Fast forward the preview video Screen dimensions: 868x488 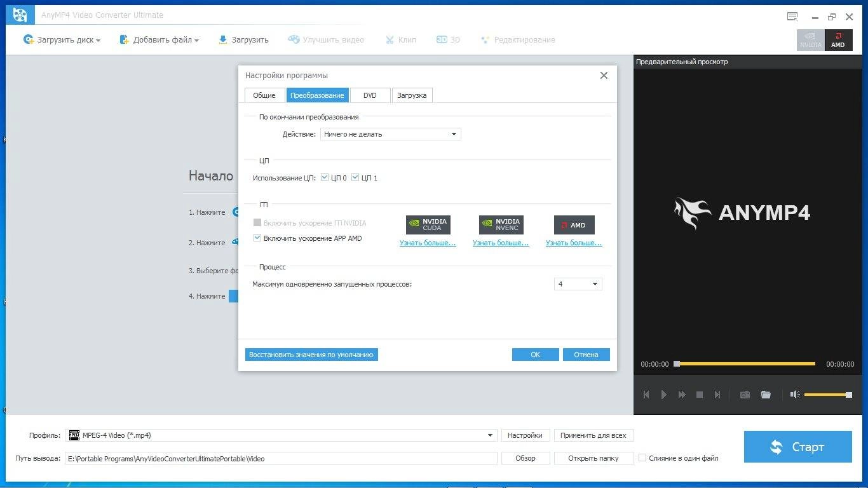[x=682, y=395]
